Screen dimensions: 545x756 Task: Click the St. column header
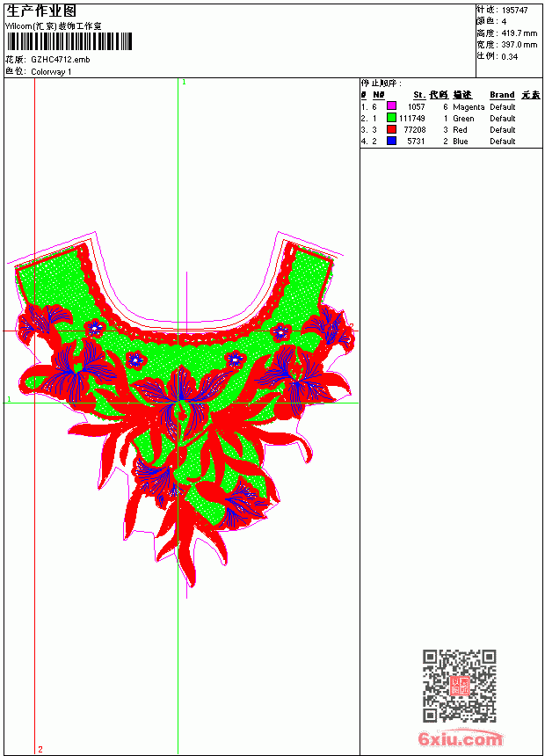pos(419,95)
